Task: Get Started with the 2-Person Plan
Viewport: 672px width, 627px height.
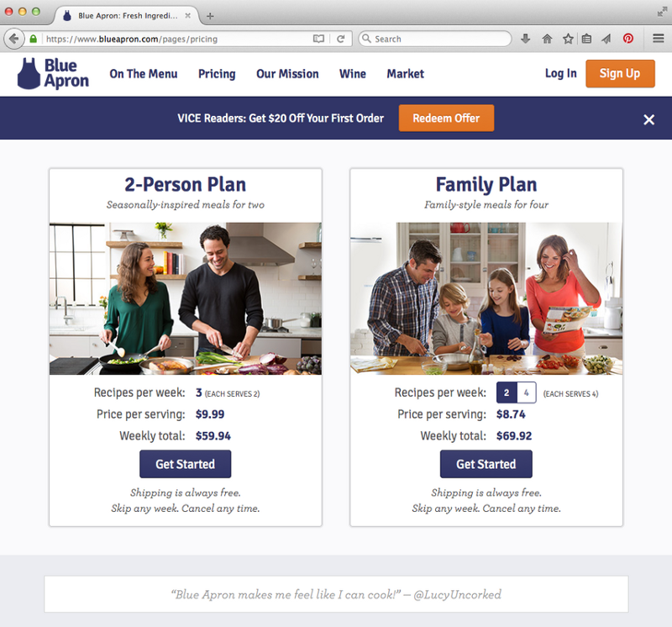Action: (x=185, y=464)
